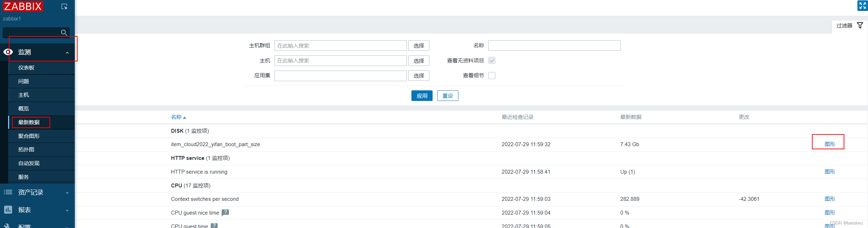Focus the 主机群组 search field
The width and height of the screenshot is (868, 228).
coord(340,46)
